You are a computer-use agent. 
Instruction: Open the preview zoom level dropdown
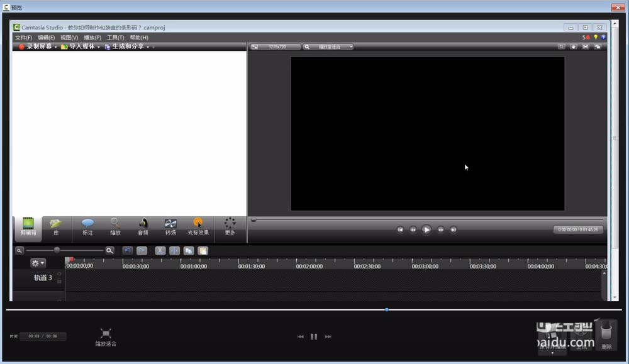328,47
